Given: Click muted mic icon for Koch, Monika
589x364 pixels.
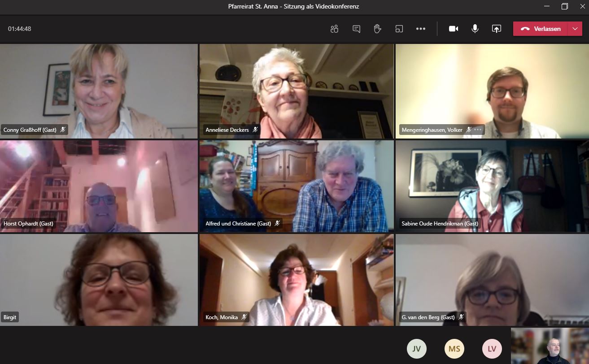Looking at the screenshot, I should pos(244,317).
